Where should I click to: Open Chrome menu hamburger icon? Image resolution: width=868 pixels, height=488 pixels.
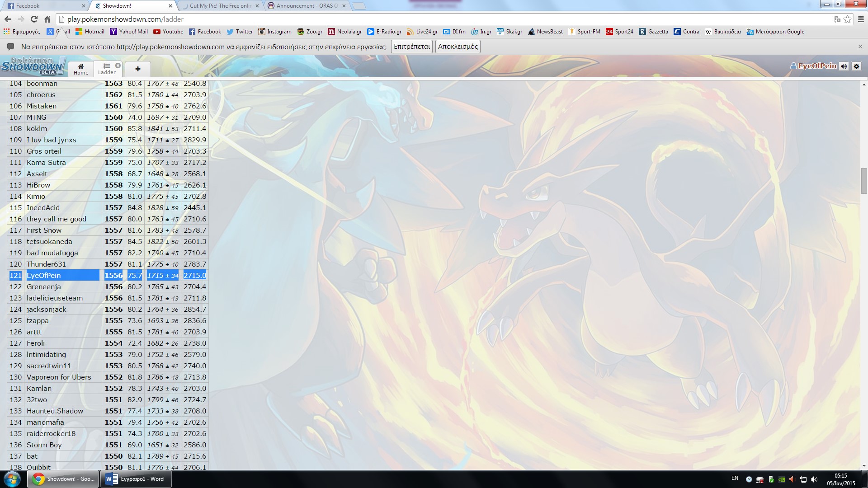coord(861,19)
